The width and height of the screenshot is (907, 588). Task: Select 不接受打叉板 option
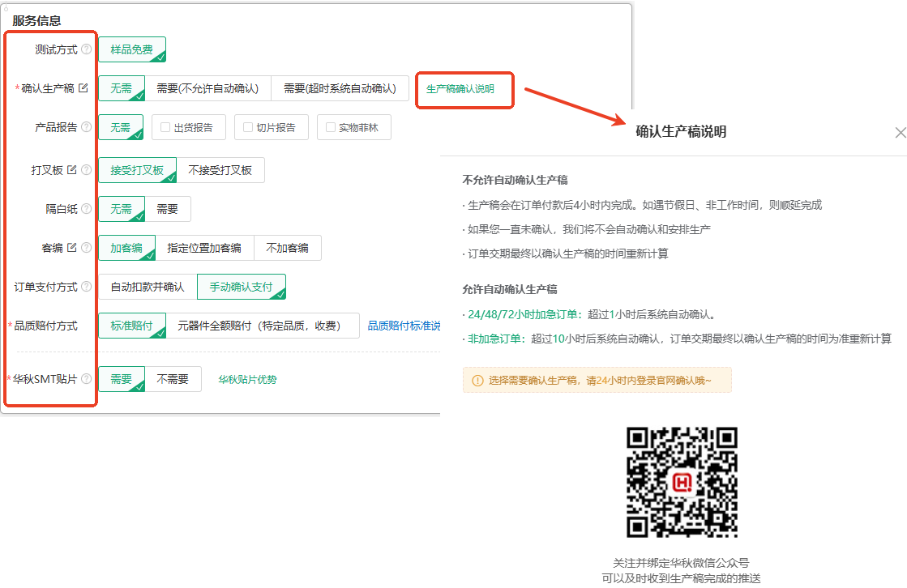220,170
